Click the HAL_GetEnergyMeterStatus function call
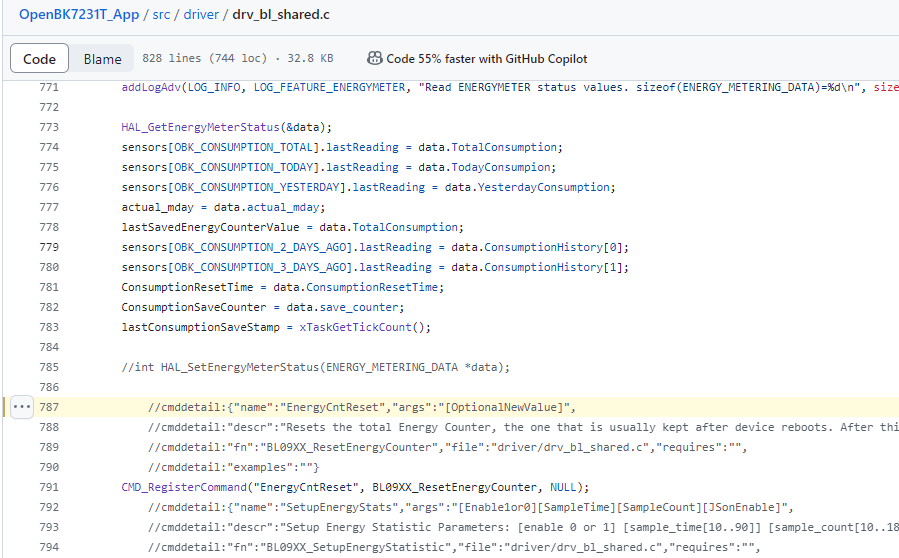 tap(200, 127)
